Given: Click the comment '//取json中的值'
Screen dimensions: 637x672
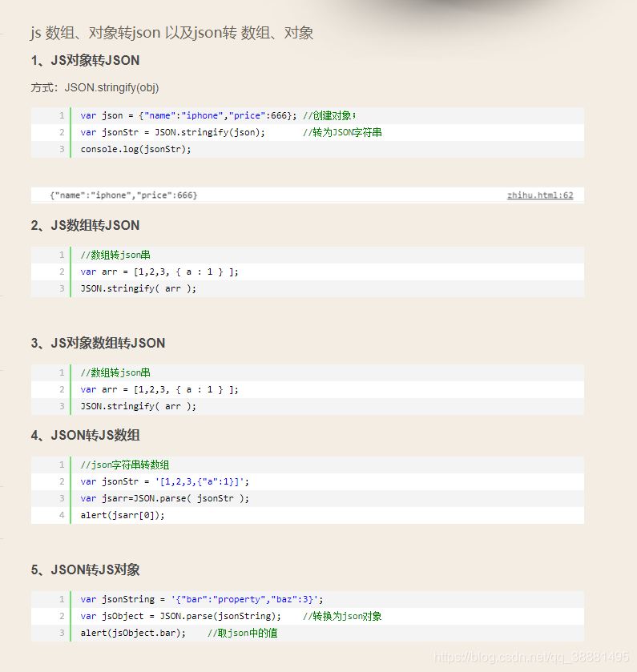Looking at the screenshot, I should point(242,633).
